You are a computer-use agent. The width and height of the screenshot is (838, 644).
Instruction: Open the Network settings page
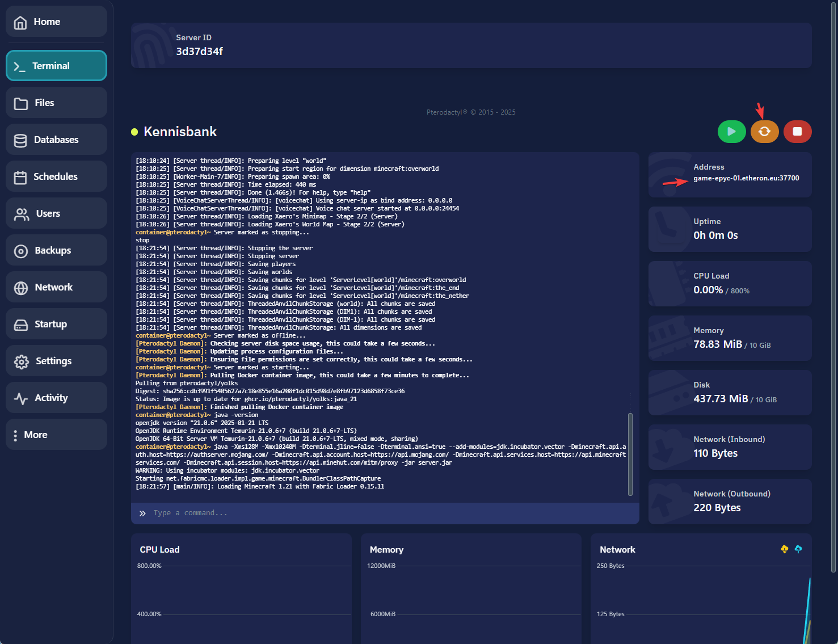click(56, 287)
